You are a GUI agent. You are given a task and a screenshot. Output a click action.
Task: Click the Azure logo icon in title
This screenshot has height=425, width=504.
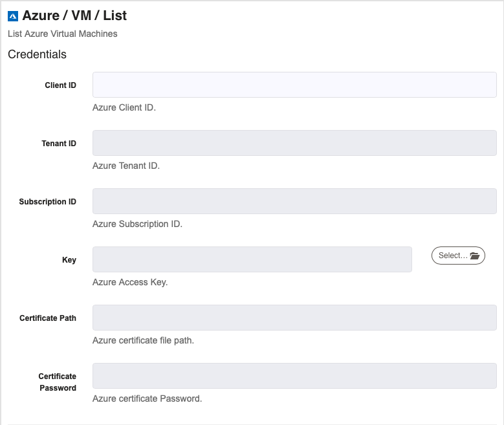click(13, 16)
